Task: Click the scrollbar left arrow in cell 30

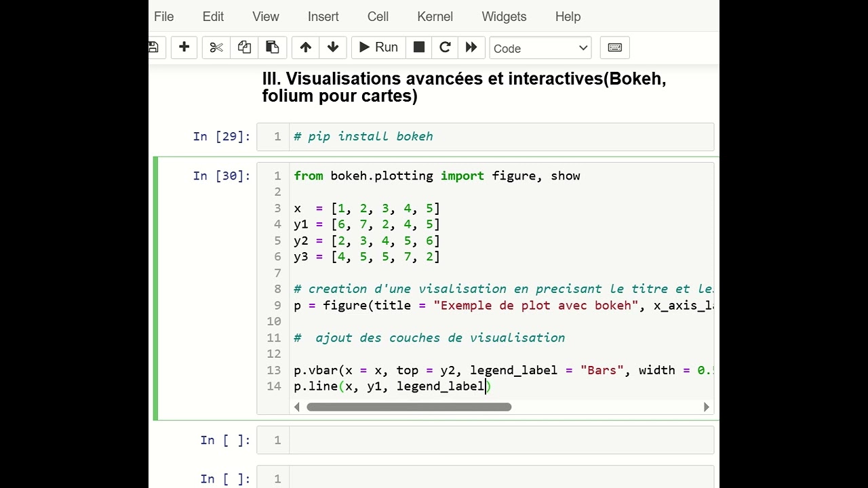Action: 297,407
